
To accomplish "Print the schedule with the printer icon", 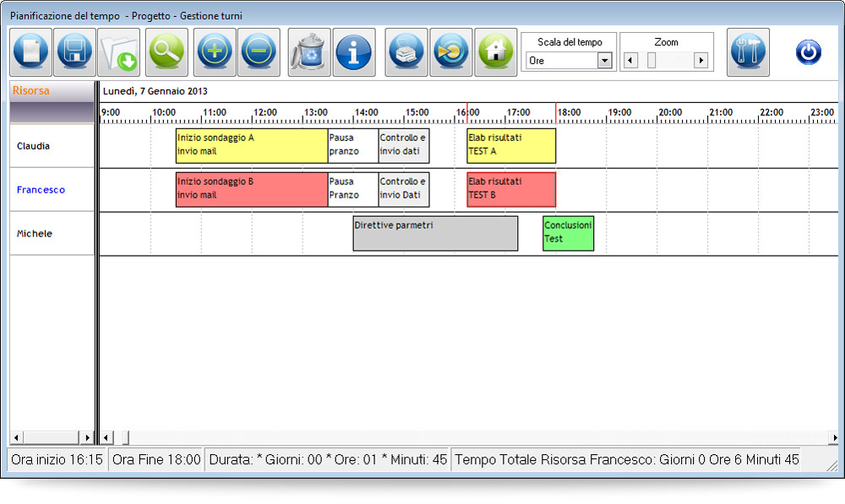I will (x=406, y=52).
